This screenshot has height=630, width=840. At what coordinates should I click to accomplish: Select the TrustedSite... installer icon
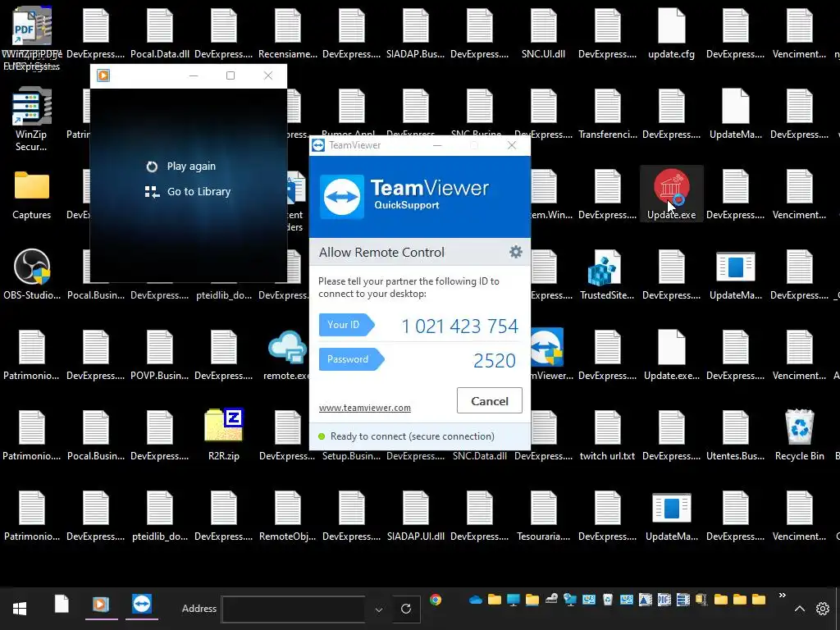607,274
